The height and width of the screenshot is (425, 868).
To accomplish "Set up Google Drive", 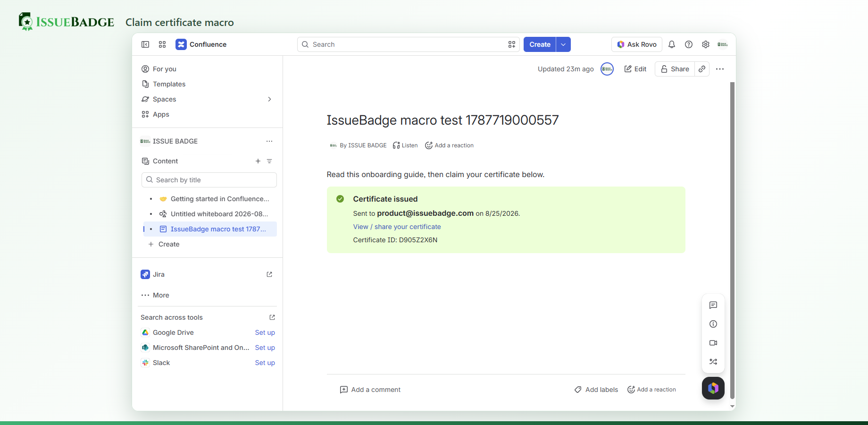I will click(x=265, y=332).
